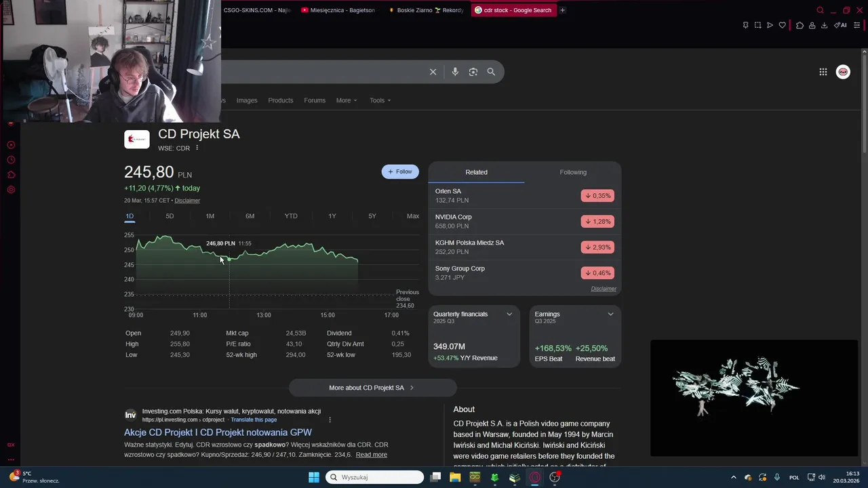Image resolution: width=868 pixels, height=488 pixels.
Task: Switch to the CSGO-SKINS.COM browser tab
Action: [x=257, y=10]
